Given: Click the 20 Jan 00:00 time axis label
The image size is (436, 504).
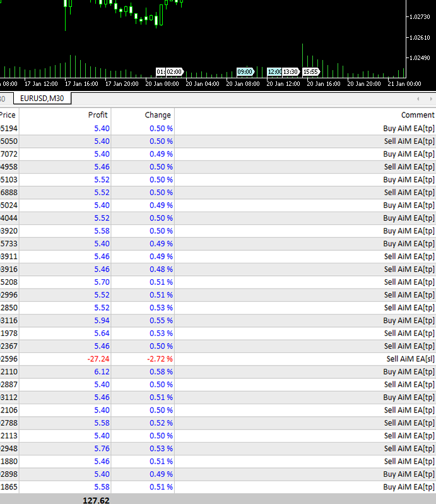Looking at the screenshot, I should [162, 84].
